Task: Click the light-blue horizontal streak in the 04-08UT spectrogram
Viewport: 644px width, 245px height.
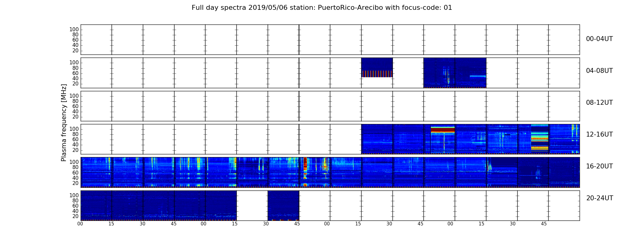Action: [x=478, y=76]
